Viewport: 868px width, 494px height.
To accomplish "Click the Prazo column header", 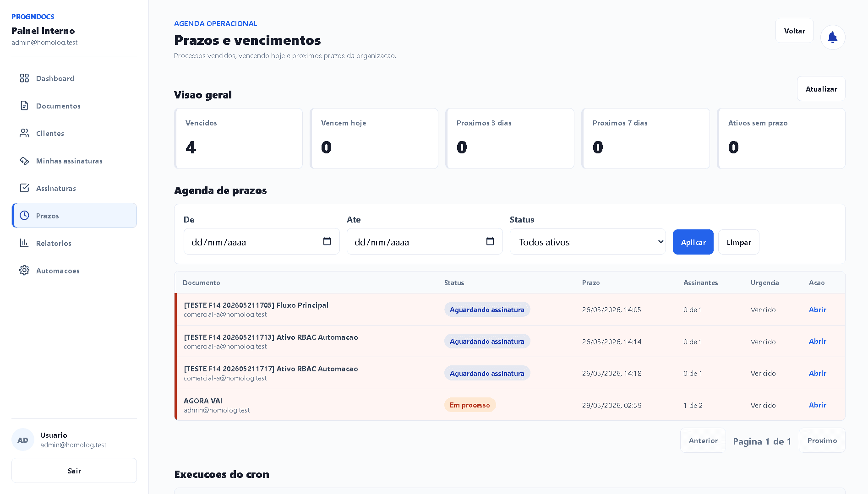I will click(591, 282).
